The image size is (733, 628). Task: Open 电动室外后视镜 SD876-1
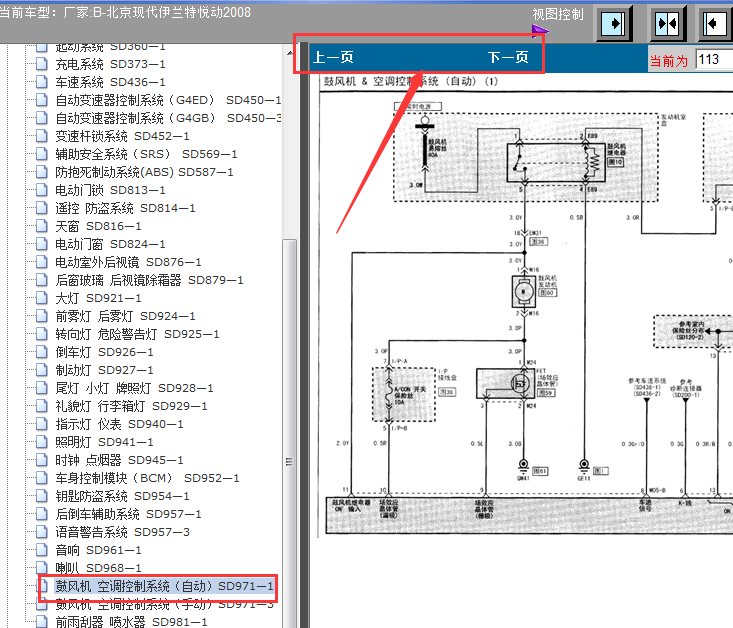(x=129, y=262)
